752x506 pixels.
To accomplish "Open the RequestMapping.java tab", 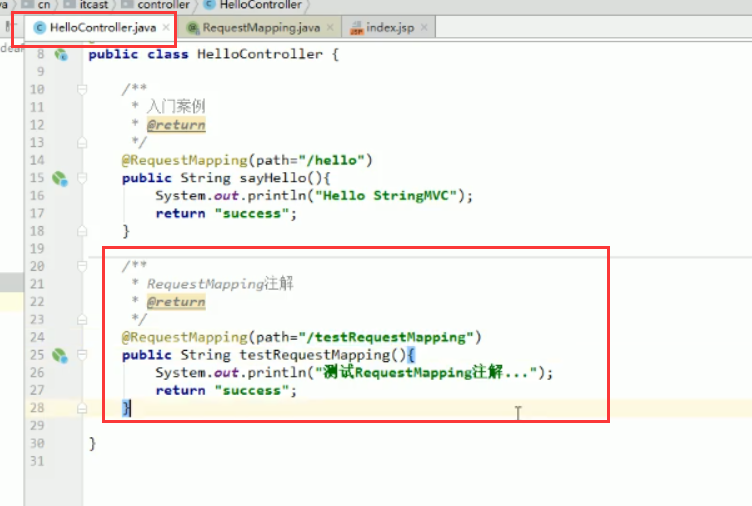I will tap(261, 28).
